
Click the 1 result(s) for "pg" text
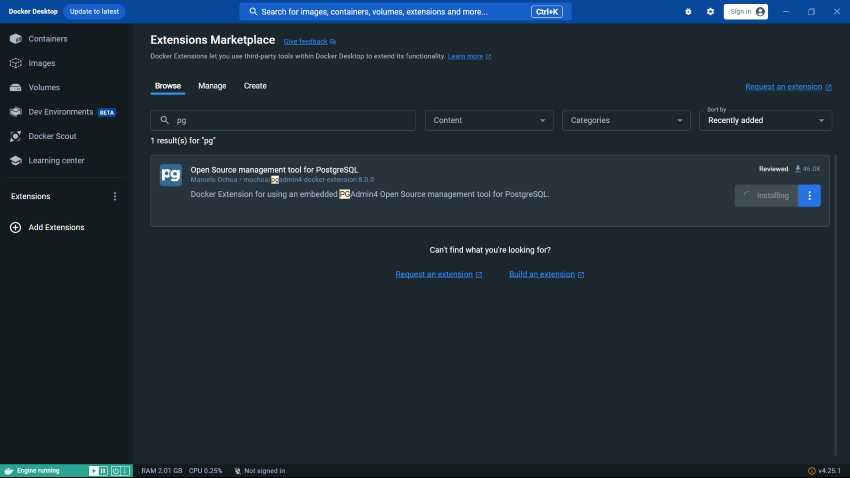pyautogui.click(x=183, y=141)
